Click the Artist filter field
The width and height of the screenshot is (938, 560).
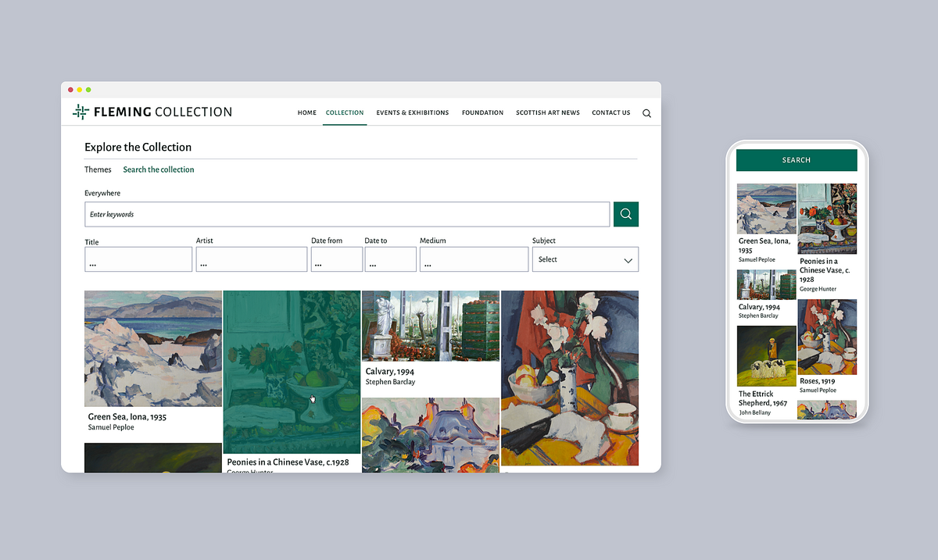pyautogui.click(x=251, y=259)
